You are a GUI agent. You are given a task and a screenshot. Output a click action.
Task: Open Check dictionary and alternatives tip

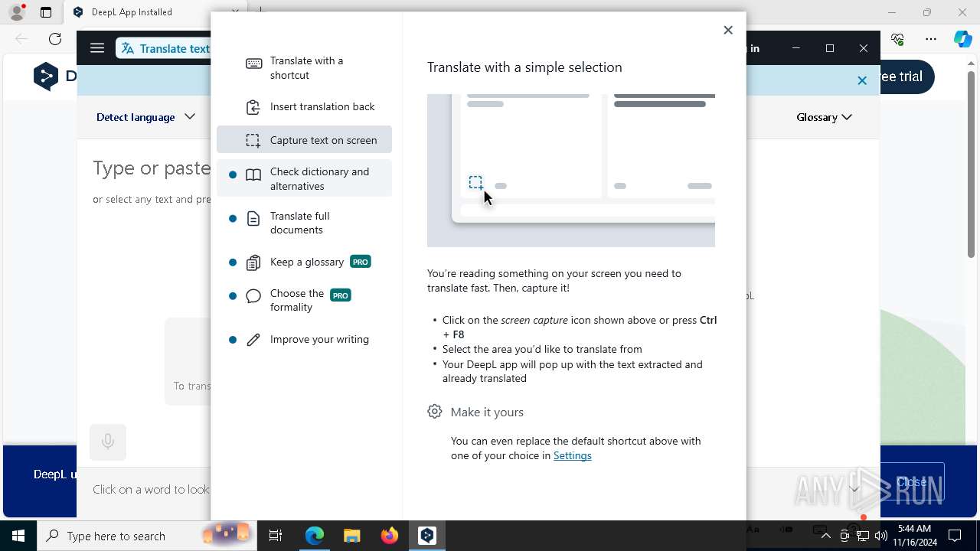coord(304,178)
